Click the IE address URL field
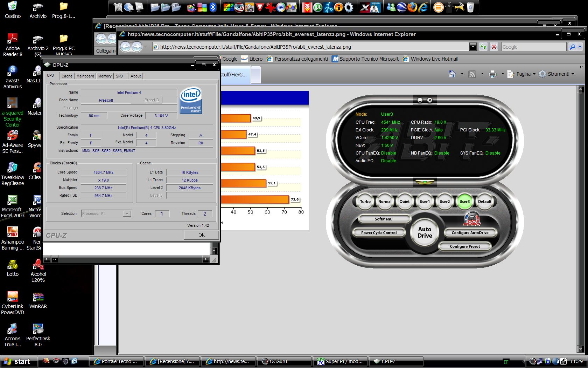 [311, 47]
